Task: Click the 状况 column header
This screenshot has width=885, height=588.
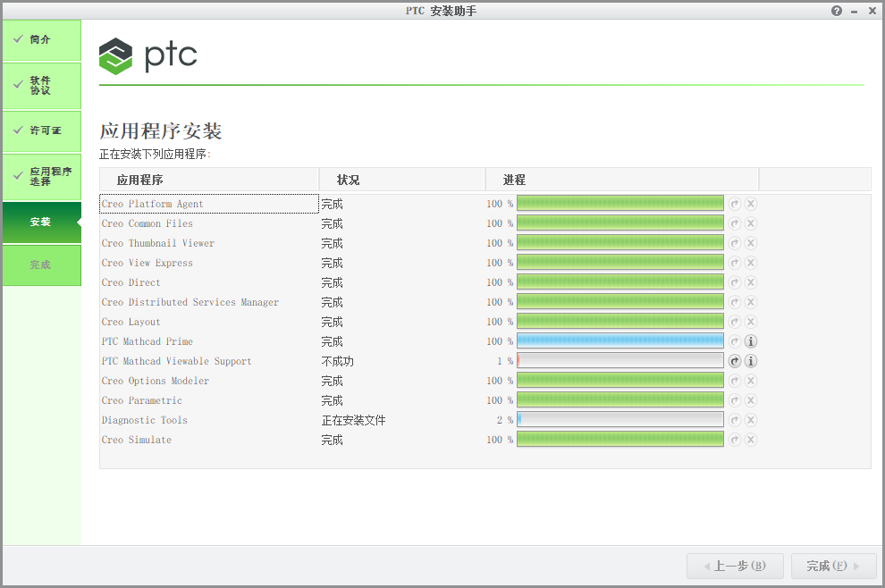Action: tap(402, 180)
